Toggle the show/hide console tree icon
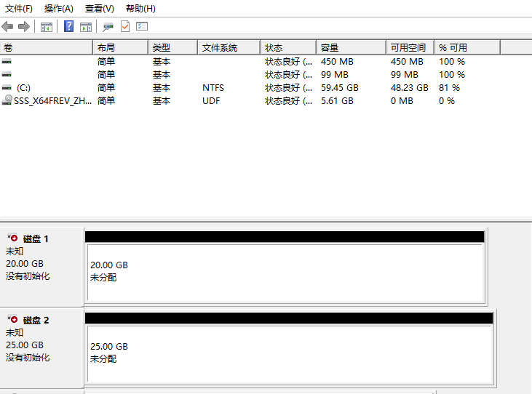The image size is (532, 394). [47, 27]
